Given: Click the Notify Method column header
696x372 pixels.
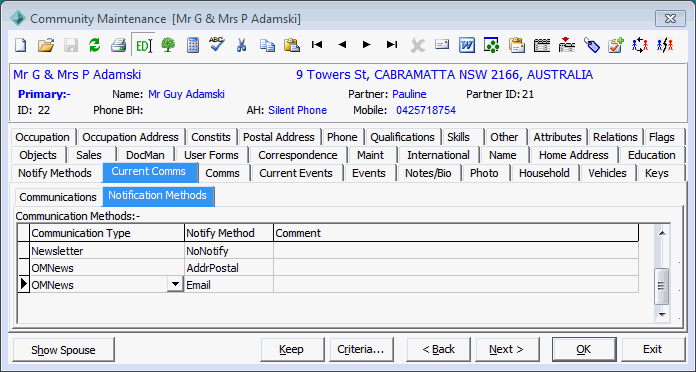Looking at the screenshot, I should click(229, 233).
